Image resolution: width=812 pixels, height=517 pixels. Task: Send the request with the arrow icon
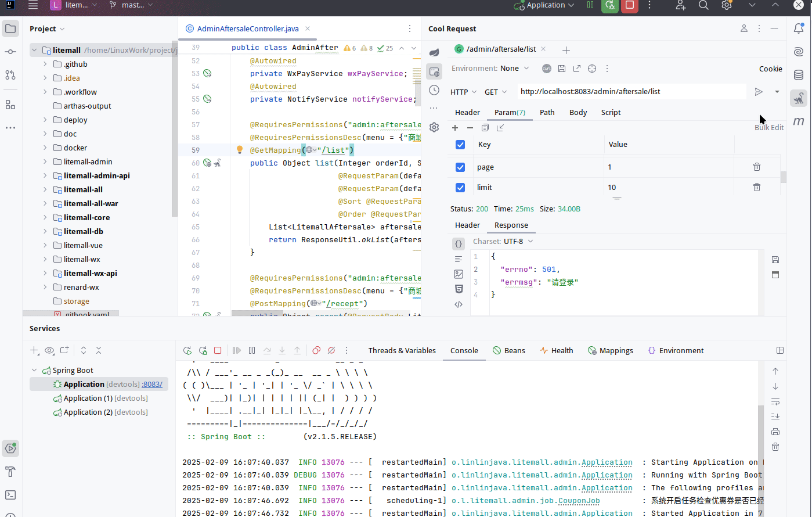pos(758,92)
